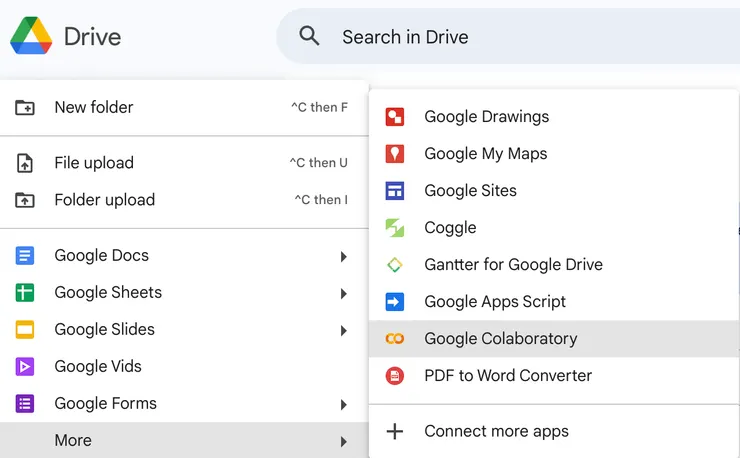Click the Google Drive logo icon
The image size is (740, 458).
tap(31, 37)
